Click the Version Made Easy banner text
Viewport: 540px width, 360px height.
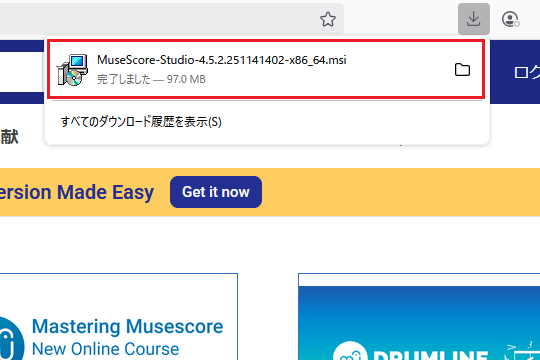pos(76,192)
